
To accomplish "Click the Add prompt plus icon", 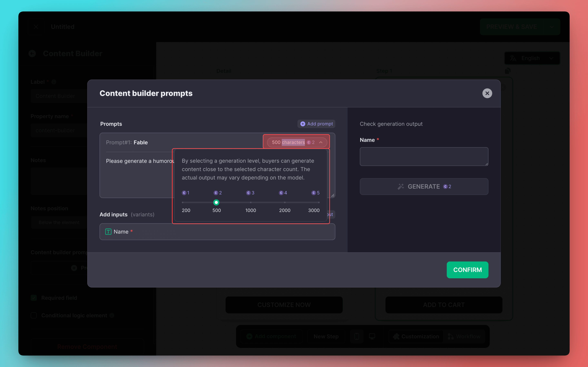I will 303,124.
